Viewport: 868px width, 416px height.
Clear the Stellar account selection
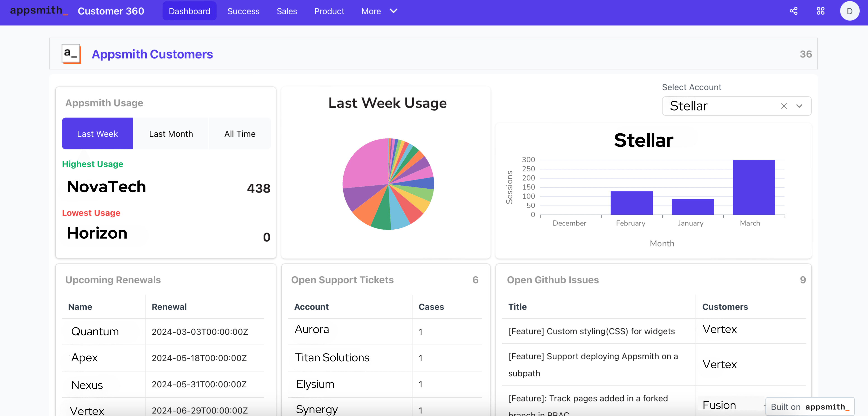point(784,106)
